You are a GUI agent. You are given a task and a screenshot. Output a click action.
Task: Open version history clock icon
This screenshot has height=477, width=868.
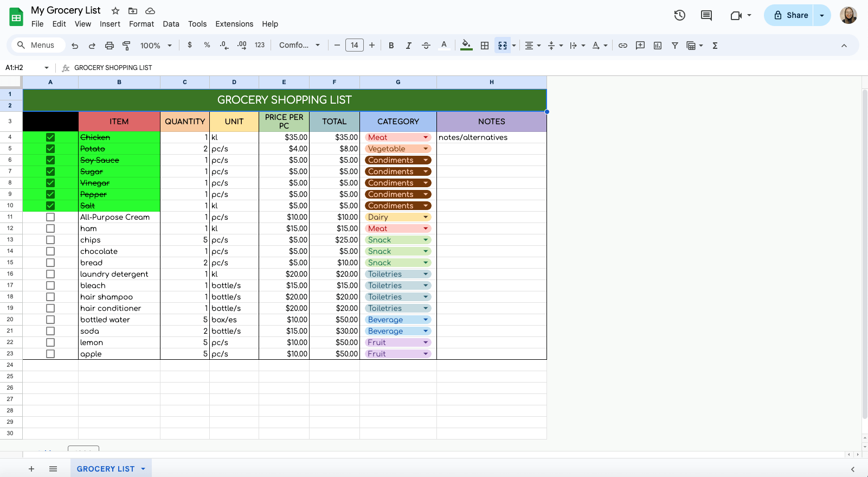680,15
